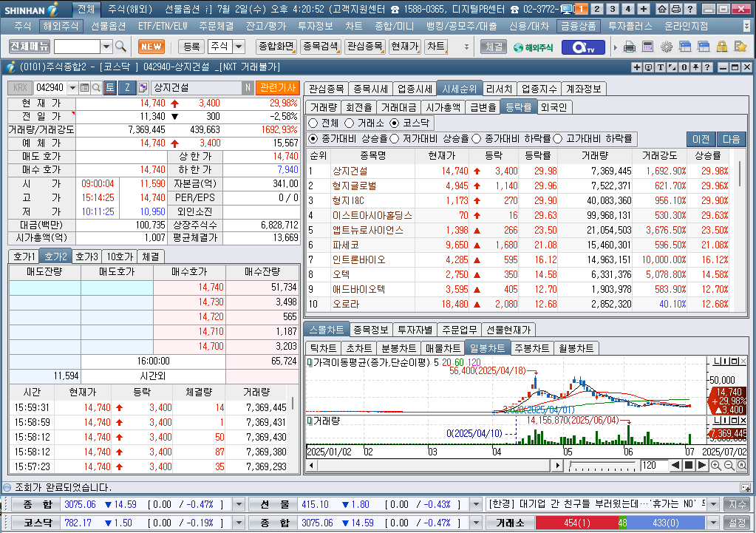
Task: Click the chart stop playback square button
Action: pos(689,466)
